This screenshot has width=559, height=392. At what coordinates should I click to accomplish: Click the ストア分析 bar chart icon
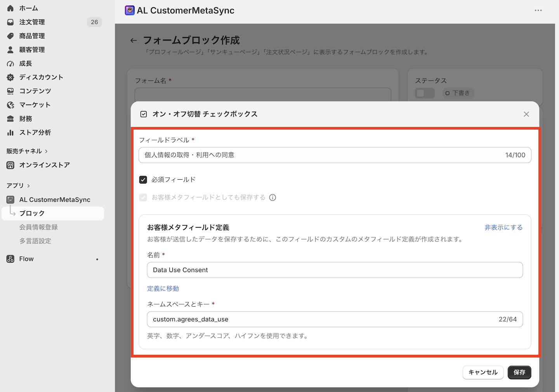(10, 132)
